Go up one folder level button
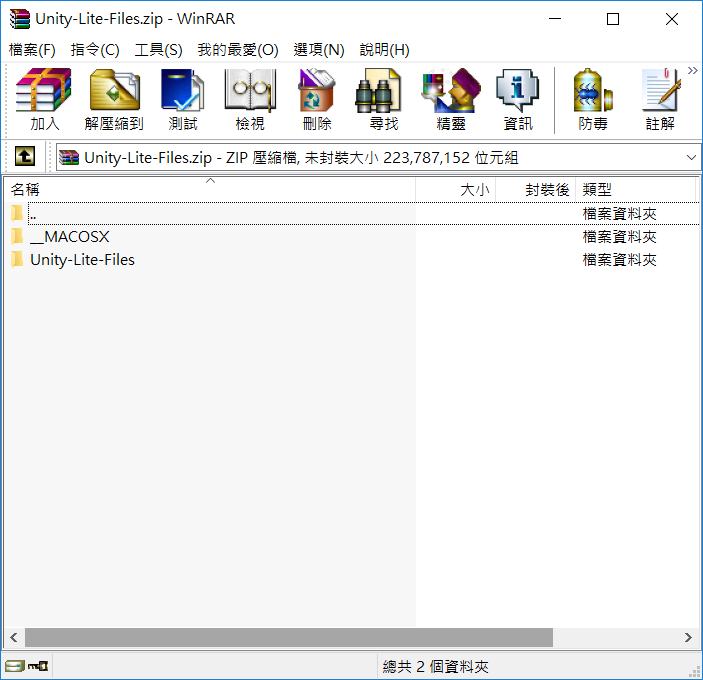Viewport: 703px width, 680px height. (x=25, y=156)
